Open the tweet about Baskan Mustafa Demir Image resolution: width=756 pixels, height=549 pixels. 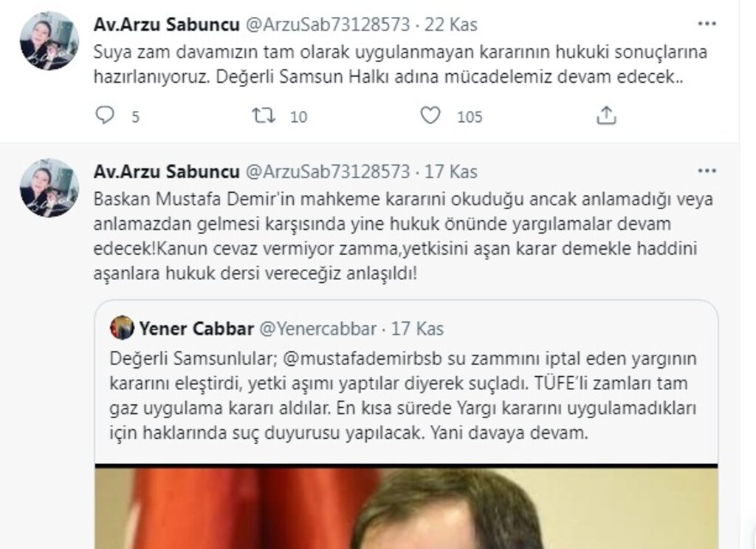coord(403,236)
